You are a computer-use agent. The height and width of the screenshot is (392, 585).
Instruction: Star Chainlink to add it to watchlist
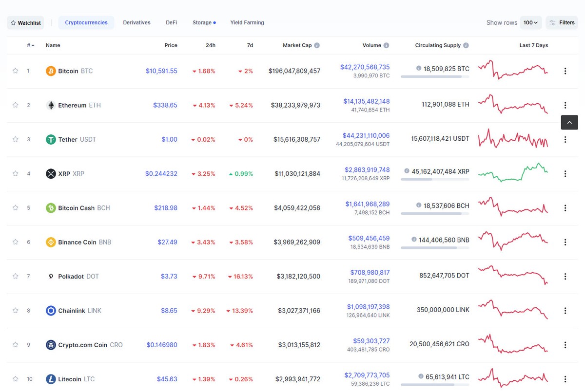(x=15, y=310)
